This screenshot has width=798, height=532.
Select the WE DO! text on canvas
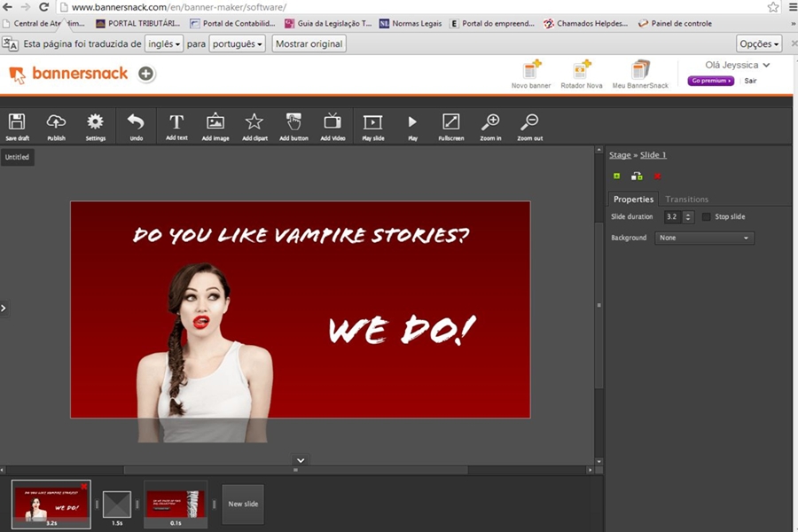[403, 330]
